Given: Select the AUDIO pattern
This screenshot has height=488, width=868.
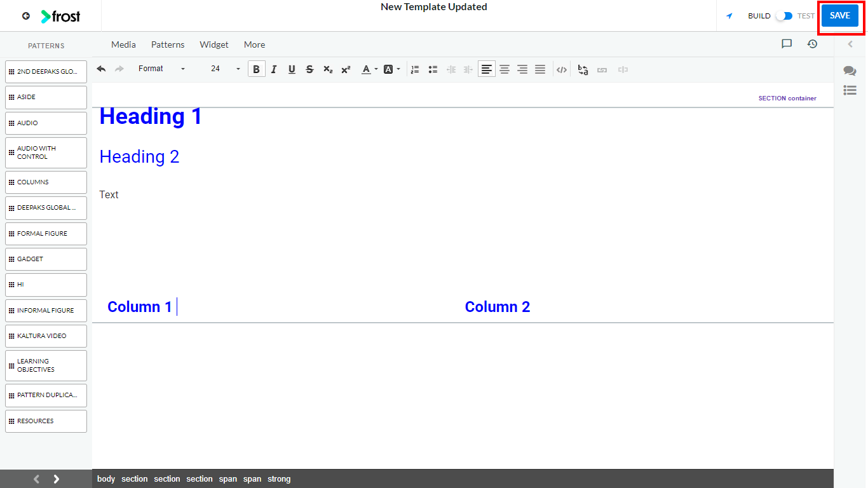Looking at the screenshot, I should [x=46, y=123].
